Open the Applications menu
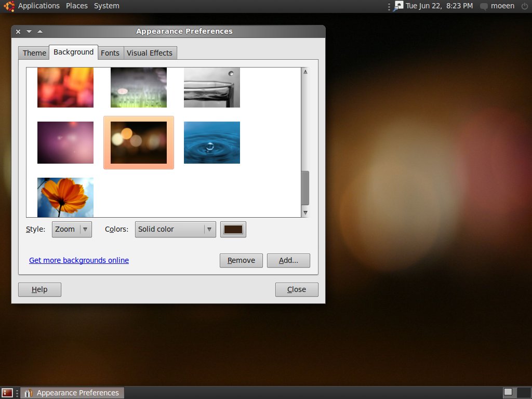Viewport: 532px width, 399px height. [38, 6]
